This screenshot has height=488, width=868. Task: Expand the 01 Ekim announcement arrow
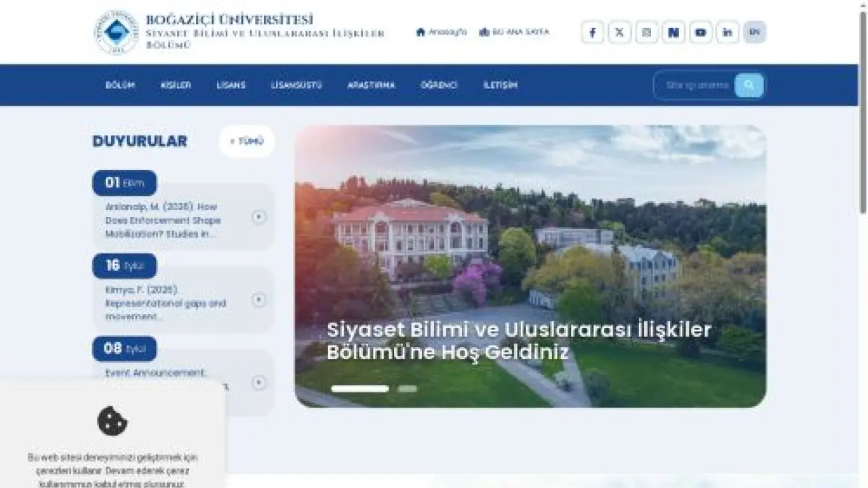click(x=258, y=217)
